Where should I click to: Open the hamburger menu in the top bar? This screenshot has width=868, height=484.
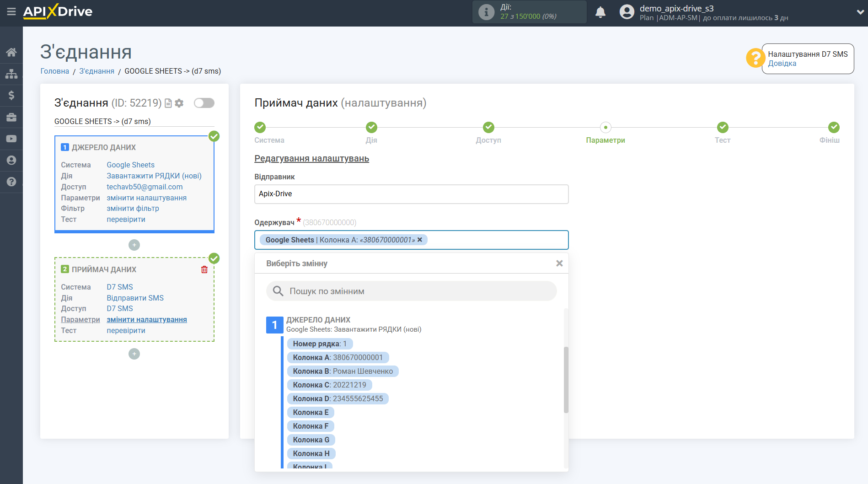point(11,12)
